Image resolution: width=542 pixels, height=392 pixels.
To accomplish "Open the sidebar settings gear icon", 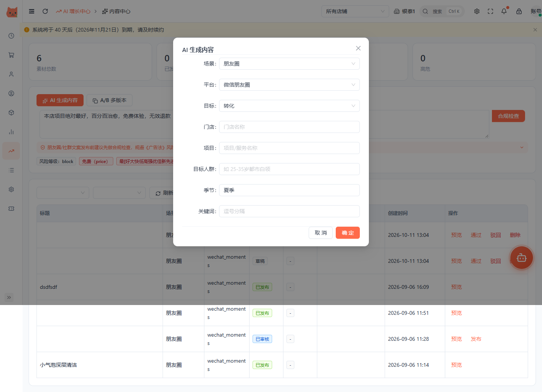I will click(11, 189).
